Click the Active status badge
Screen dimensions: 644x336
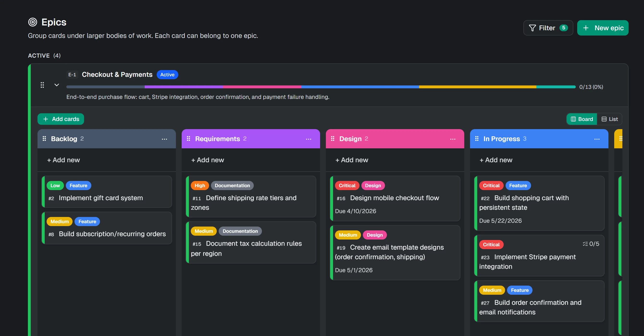[x=167, y=75]
